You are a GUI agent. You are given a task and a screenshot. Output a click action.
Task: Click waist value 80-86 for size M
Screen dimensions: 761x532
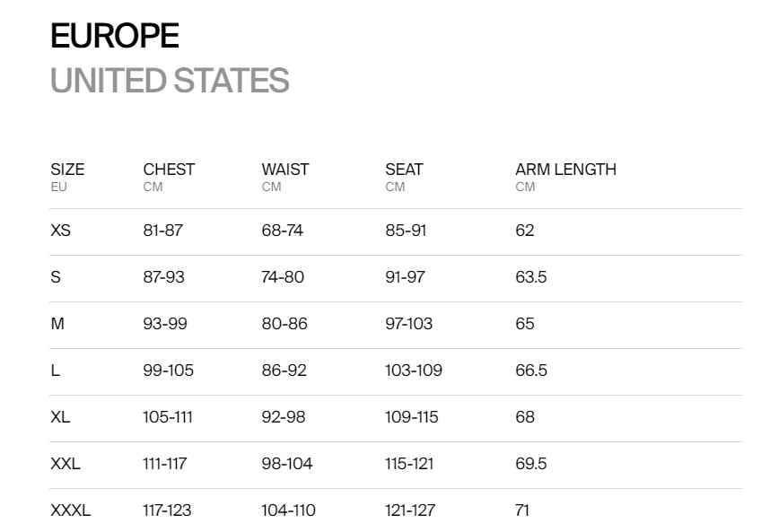284,323
